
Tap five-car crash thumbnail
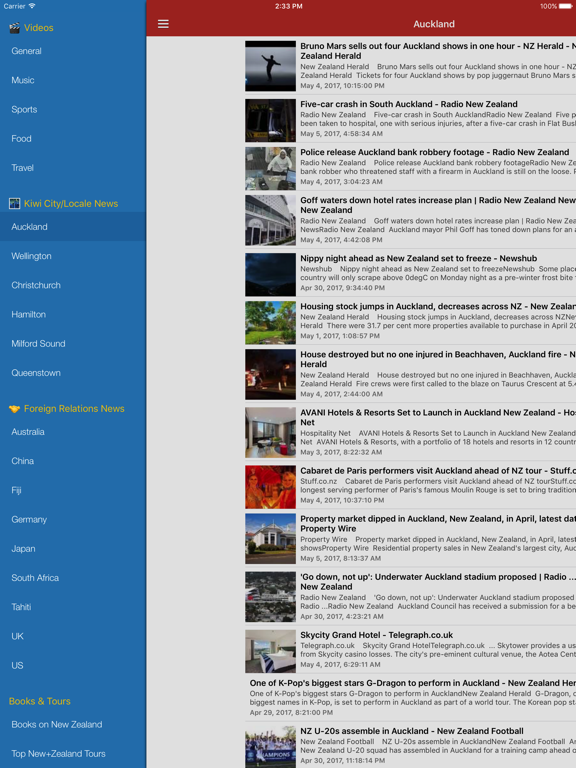click(270, 120)
